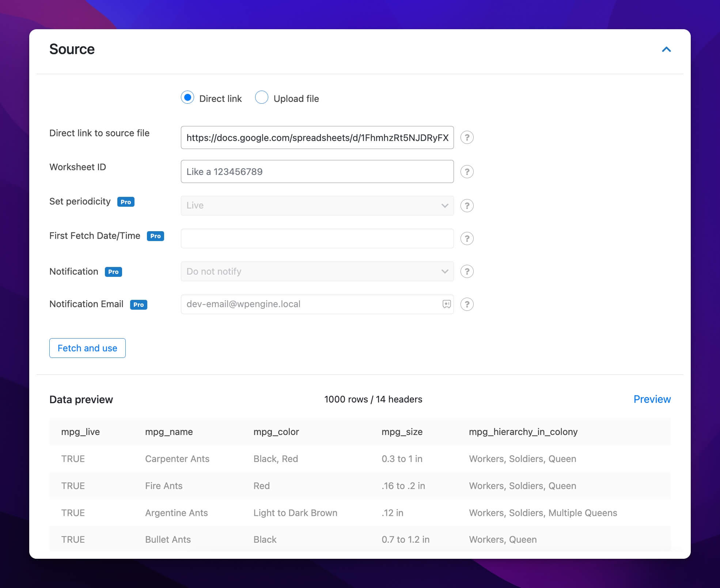Viewport: 720px width, 588px height.
Task: Click the help icon for Notification field
Action: 467,271
